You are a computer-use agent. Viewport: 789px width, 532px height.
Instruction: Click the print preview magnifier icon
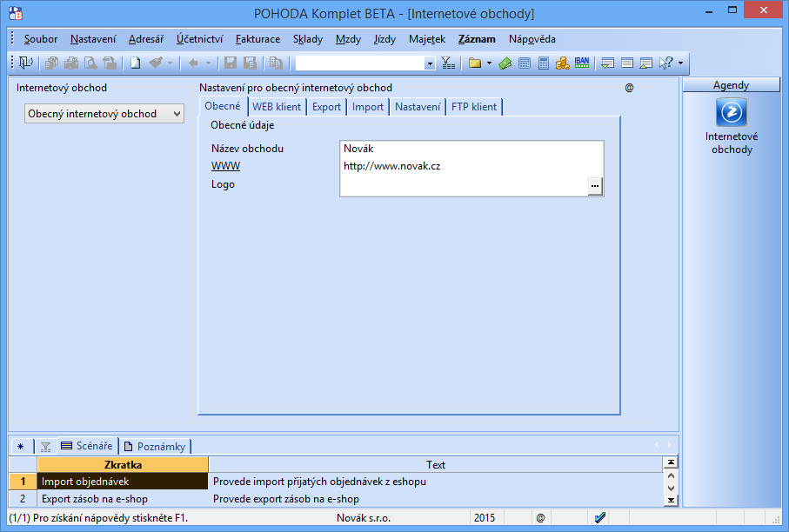[90, 63]
